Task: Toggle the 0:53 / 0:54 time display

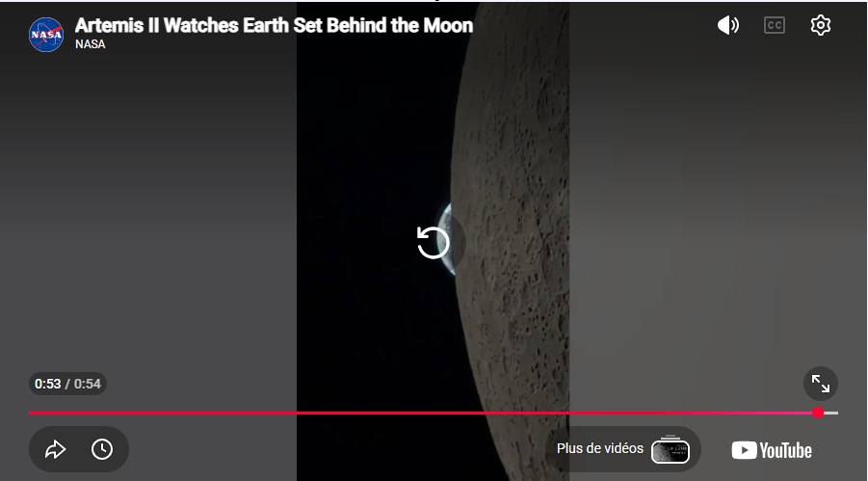Action: [x=67, y=384]
